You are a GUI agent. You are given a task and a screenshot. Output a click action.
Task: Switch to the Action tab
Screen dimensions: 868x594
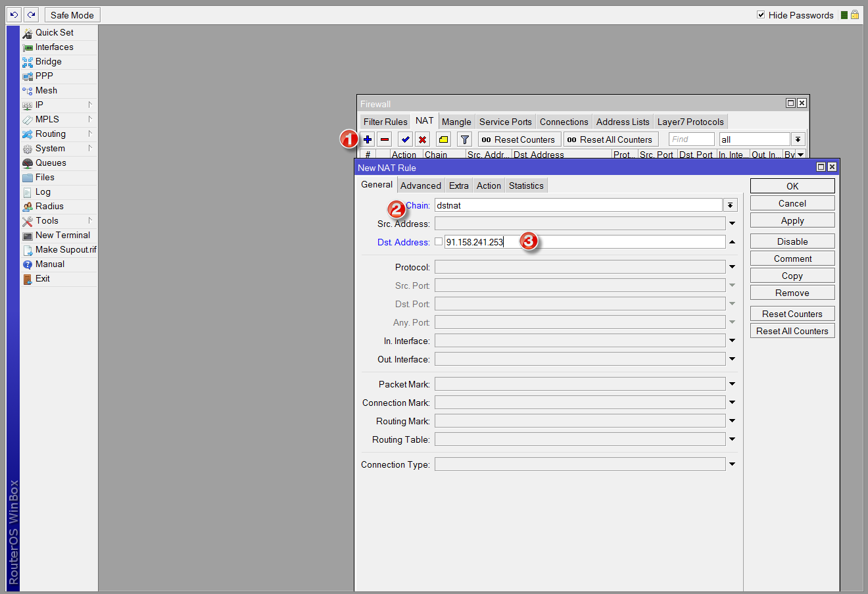click(x=489, y=186)
